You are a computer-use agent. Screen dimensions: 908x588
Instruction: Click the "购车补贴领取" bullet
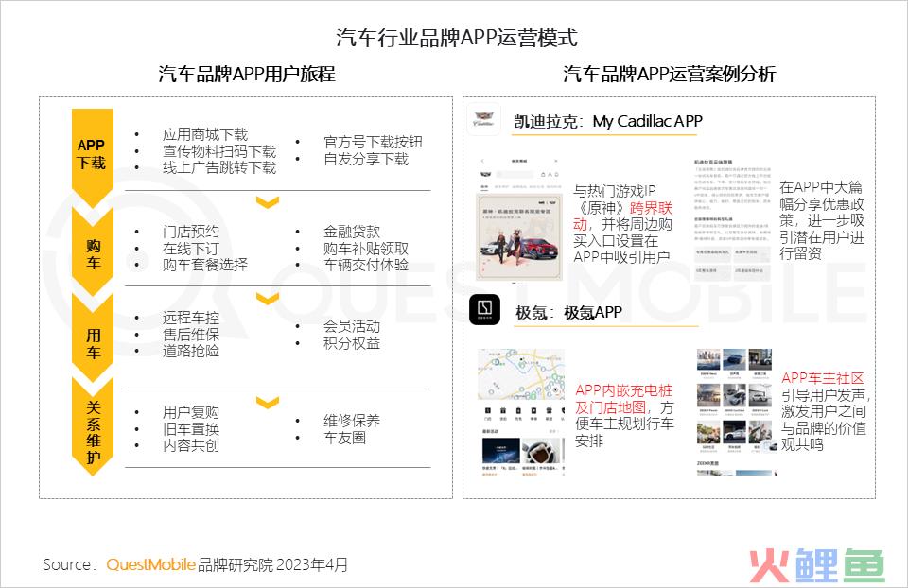pyautogui.click(x=366, y=249)
